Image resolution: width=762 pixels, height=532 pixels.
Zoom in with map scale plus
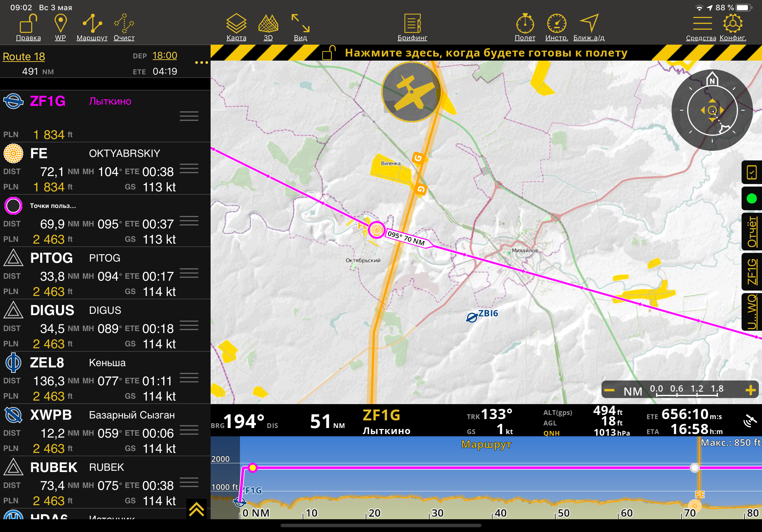click(751, 390)
